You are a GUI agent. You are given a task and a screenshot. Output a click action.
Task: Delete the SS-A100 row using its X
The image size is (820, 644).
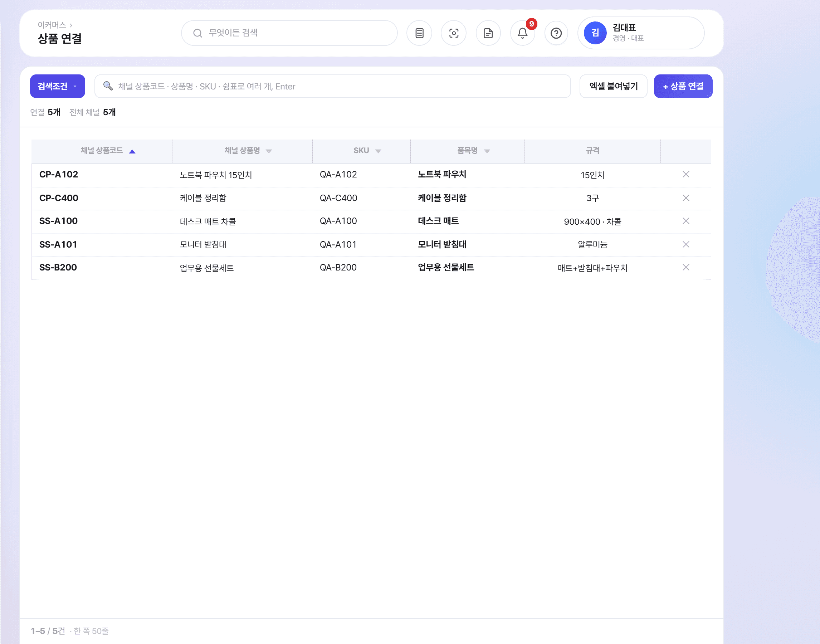click(686, 221)
